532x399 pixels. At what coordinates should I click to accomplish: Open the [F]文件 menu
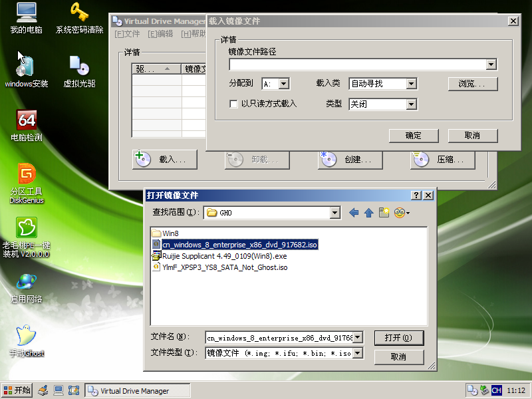click(x=127, y=34)
